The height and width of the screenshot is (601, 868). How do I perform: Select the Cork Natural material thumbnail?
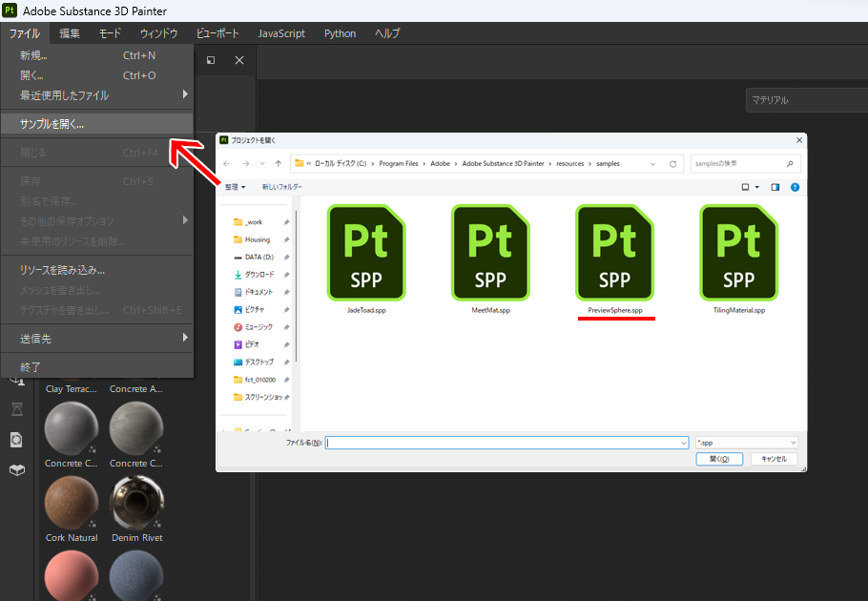point(72,504)
